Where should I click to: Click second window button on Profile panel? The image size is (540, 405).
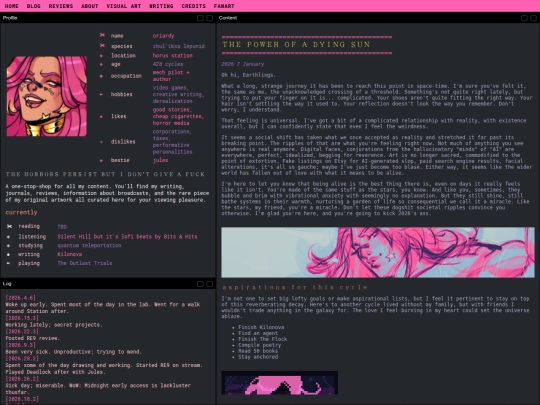[209, 18]
